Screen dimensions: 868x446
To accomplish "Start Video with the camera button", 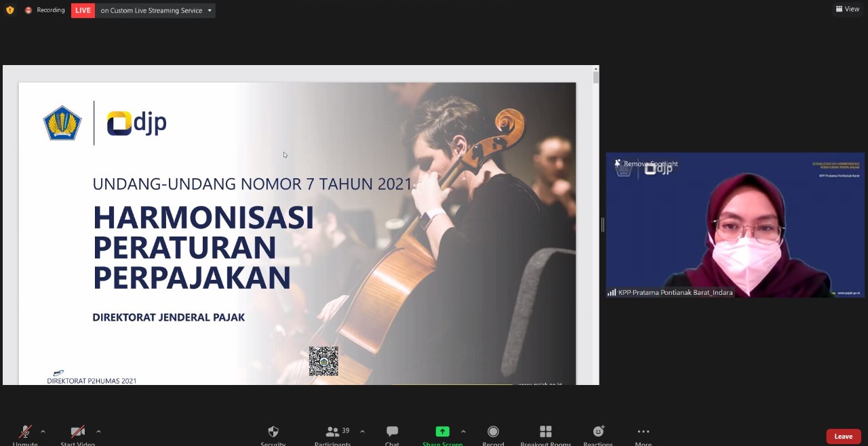I will 77,434.
